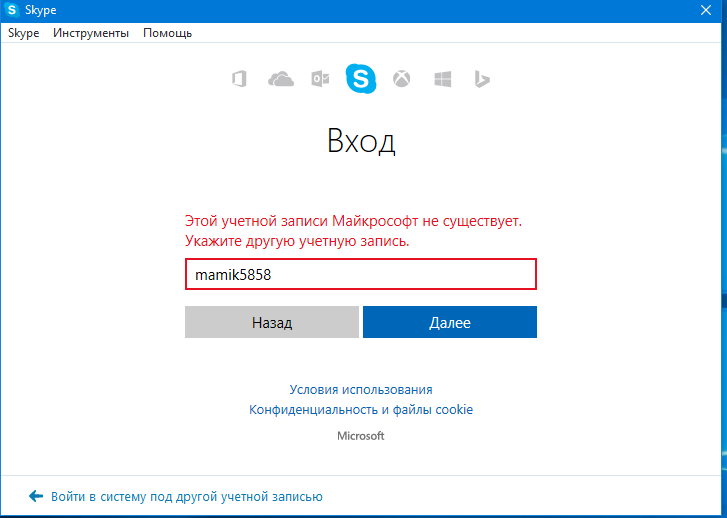Viewport: 727px width, 518px height.
Task: Click Войти в систему под другой учетной записью
Action: point(187,497)
